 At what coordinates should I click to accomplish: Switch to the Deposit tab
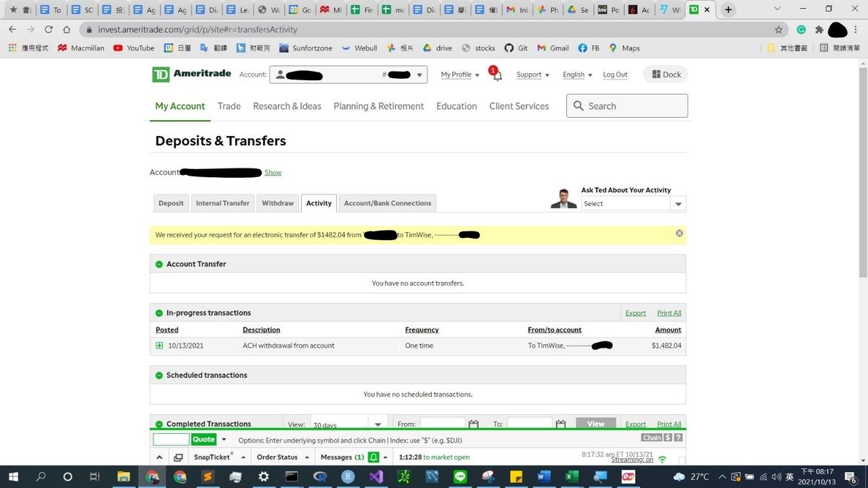pos(171,203)
